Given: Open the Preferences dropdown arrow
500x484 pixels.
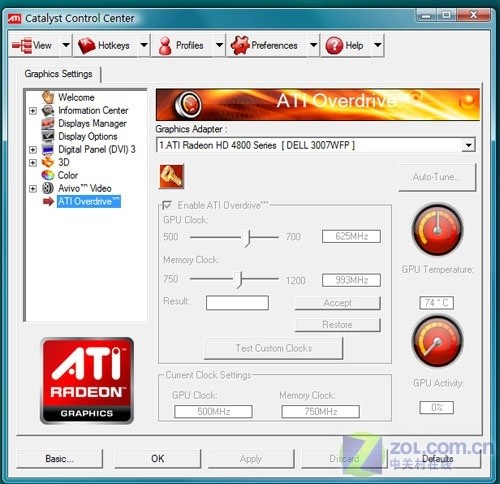Looking at the screenshot, I should point(313,45).
